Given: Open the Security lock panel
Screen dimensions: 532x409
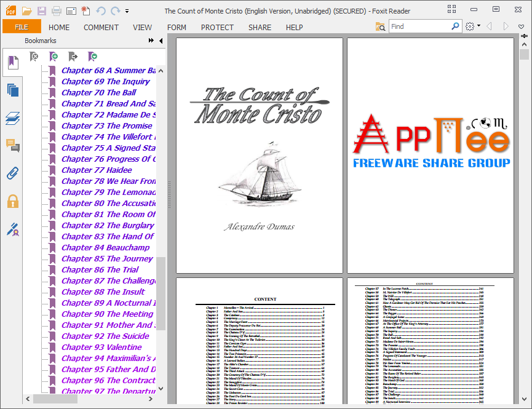Looking at the screenshot, I should [x=13, y=201].
